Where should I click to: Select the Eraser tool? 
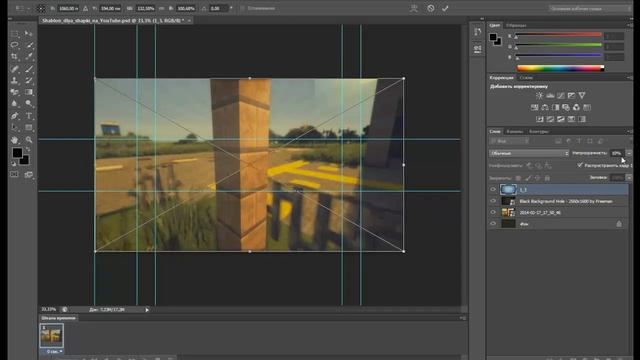point(15,92)
